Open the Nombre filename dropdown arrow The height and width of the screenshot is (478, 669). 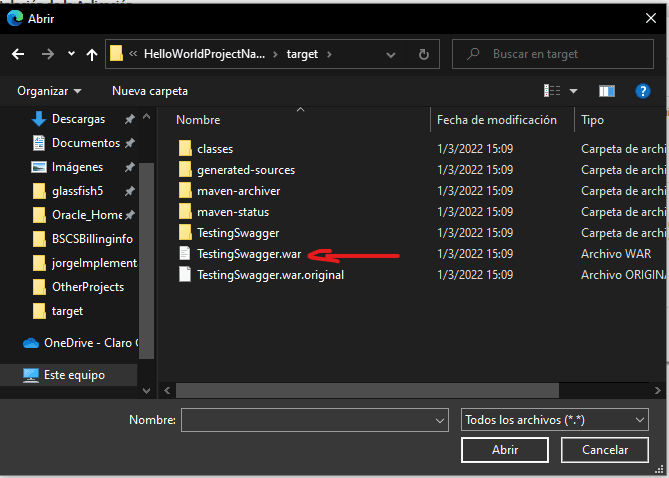click(440, 420)
